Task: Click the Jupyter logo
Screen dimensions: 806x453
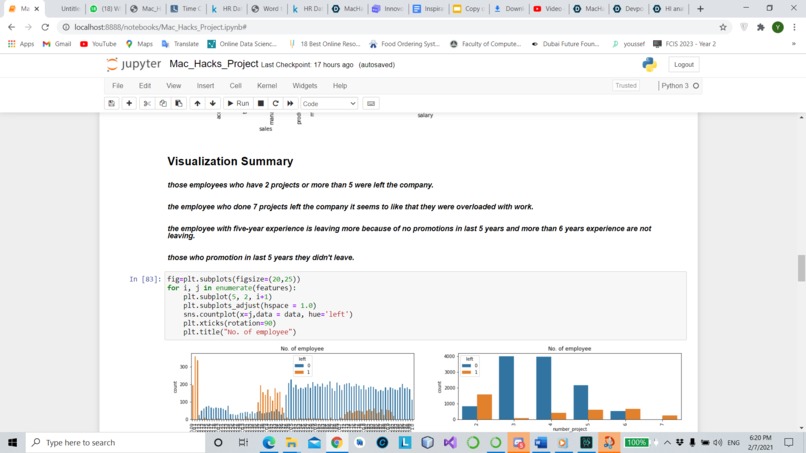Action: pos(134,64)
